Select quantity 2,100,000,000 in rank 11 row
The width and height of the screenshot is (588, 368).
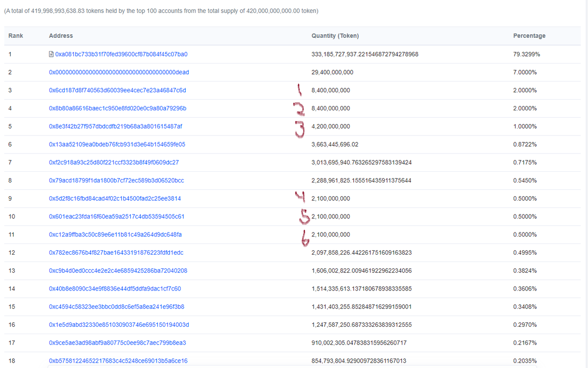331,234
